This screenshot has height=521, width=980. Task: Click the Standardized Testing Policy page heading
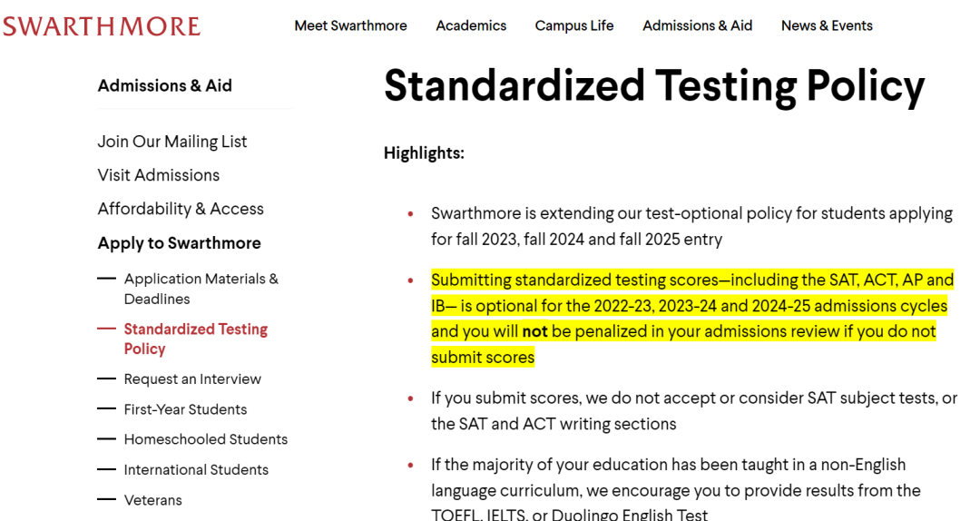[x=654, y=86]
